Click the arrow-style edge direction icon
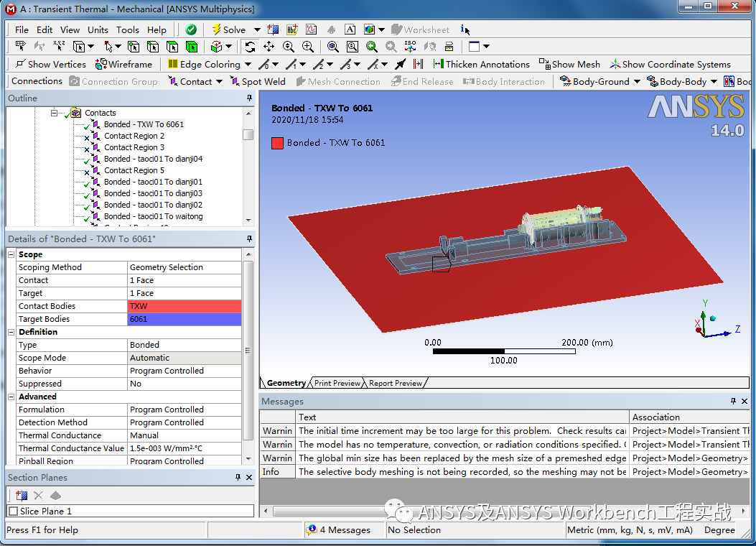The image size is (756, 546). 400,64
